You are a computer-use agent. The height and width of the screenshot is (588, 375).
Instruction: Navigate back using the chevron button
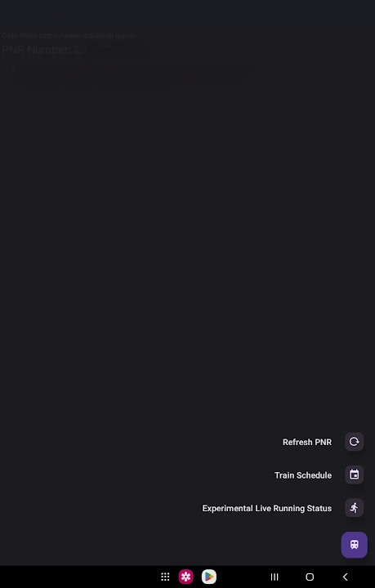tap(345, 577)
